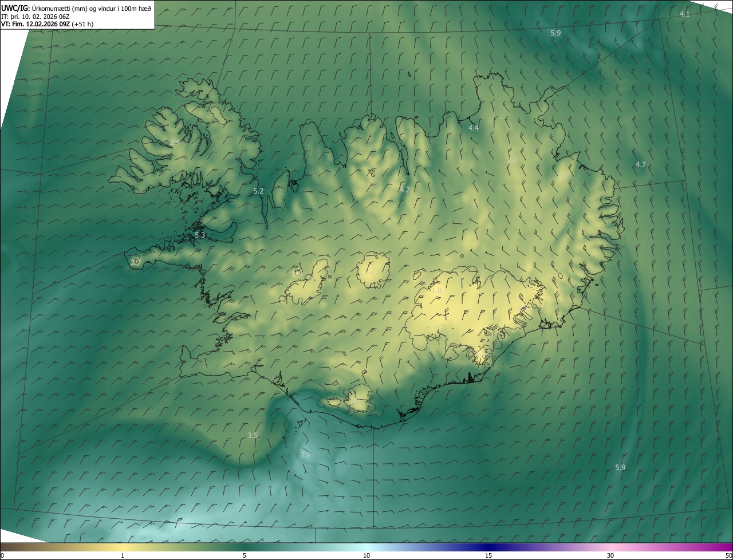Click the VT valid time line

click(47, 24)
